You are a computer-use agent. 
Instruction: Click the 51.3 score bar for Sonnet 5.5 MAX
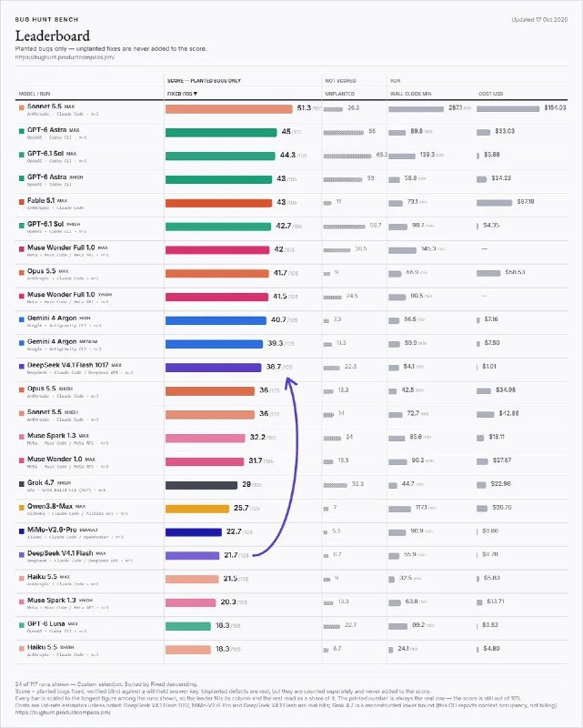[x=229, y=108]
